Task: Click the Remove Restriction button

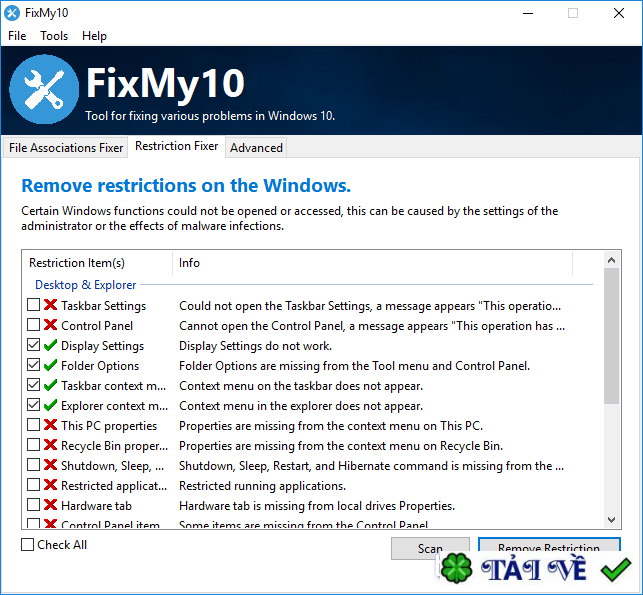Action: (x=549, y=547)
